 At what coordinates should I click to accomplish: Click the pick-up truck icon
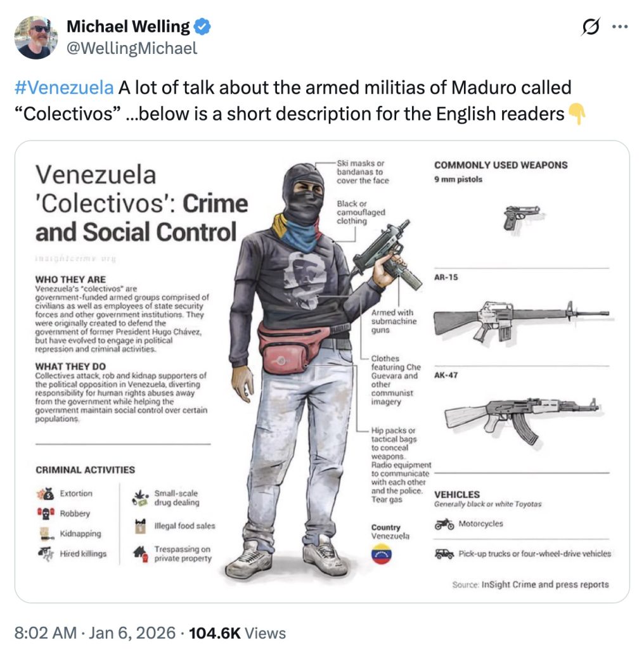click(444, 553)
